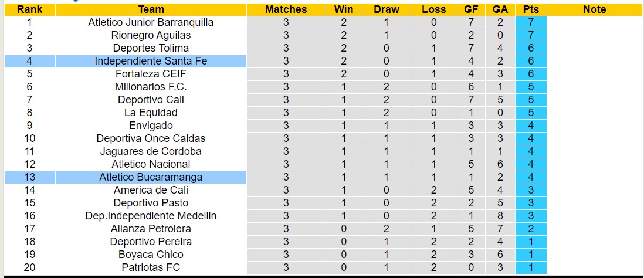Click Alianza Petrolera points cell
Viewport: 644px width, 278px height.
[x=531, y=229]
